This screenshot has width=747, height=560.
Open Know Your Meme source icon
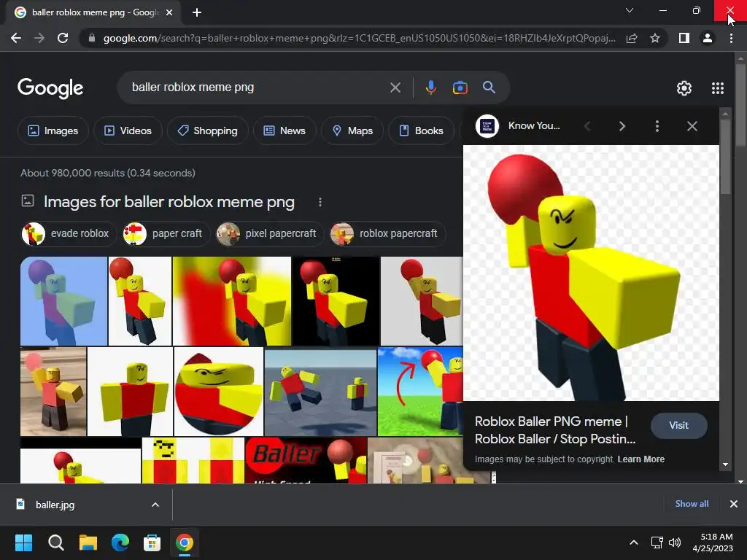pyautogui.click(x=487, y=126)
